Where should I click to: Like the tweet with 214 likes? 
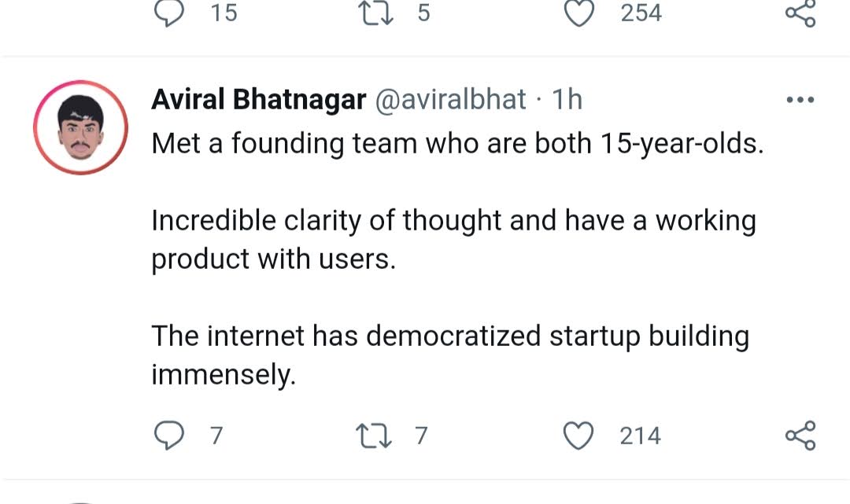click(x=578, y=436)
